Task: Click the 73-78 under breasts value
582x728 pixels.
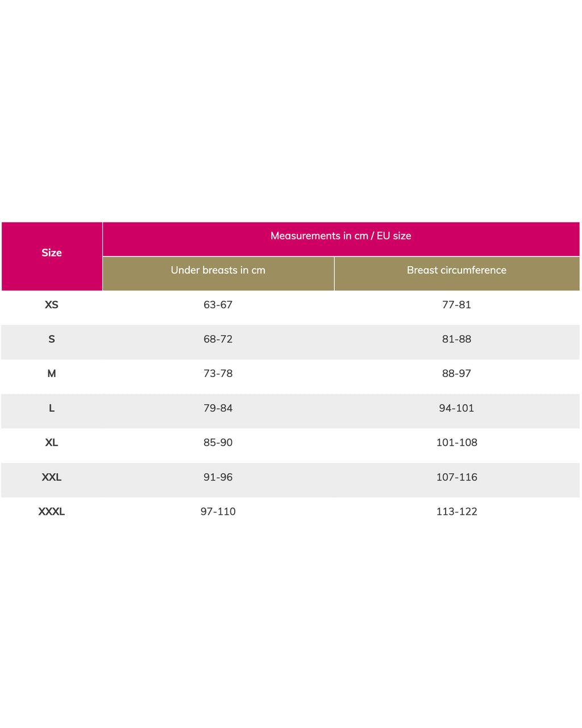Action: [218, 374]
